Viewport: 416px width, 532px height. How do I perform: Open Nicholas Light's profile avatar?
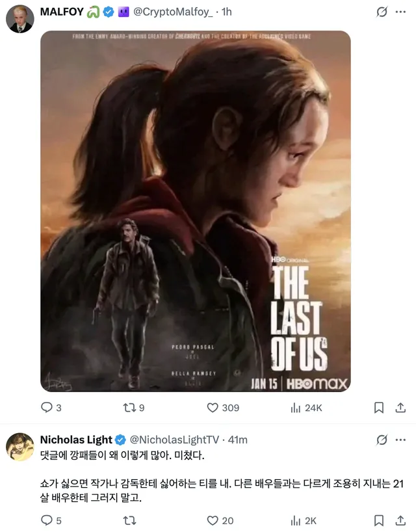(x=19, y=446)
